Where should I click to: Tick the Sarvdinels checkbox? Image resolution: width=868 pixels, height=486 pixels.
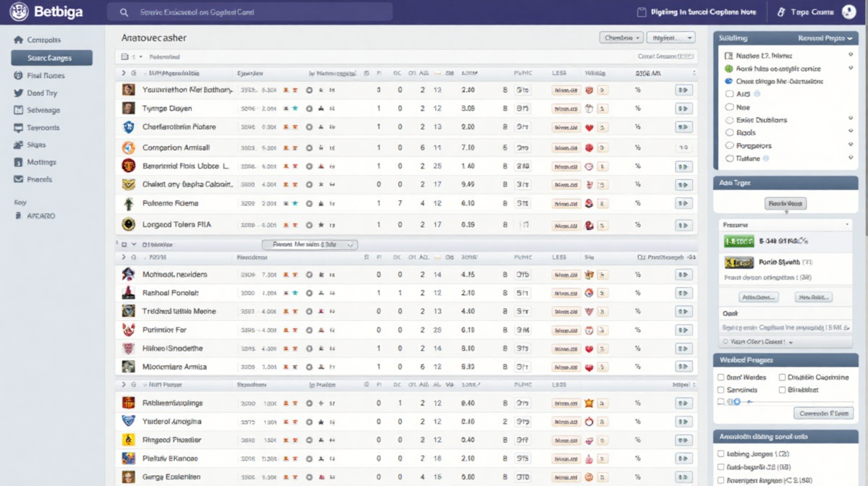click(x=720, y=390)
